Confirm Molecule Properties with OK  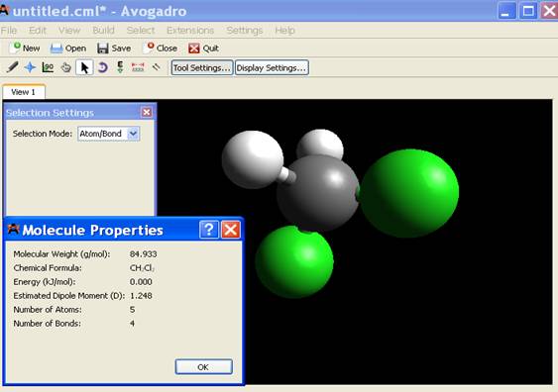[x=203, y=367]
